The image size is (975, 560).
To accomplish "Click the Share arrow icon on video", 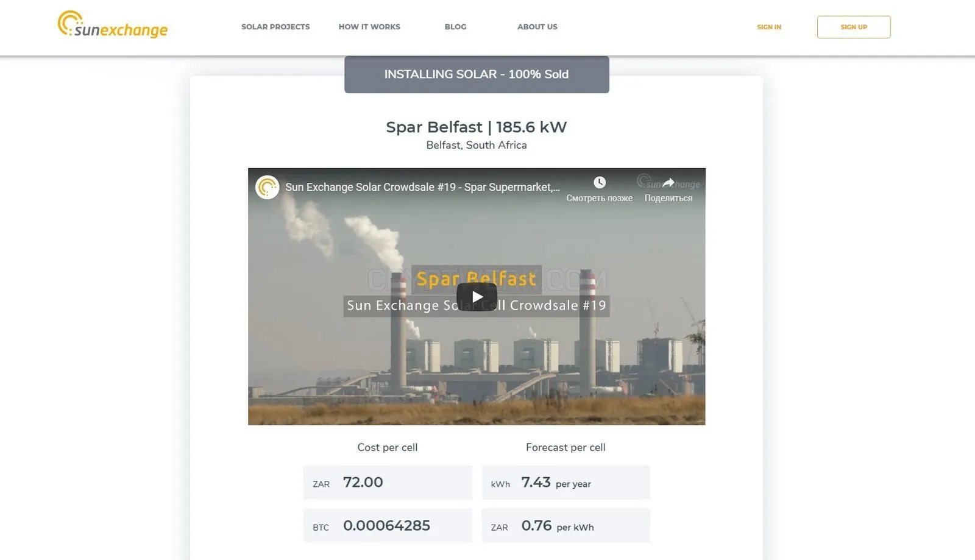I will [668, 182].
